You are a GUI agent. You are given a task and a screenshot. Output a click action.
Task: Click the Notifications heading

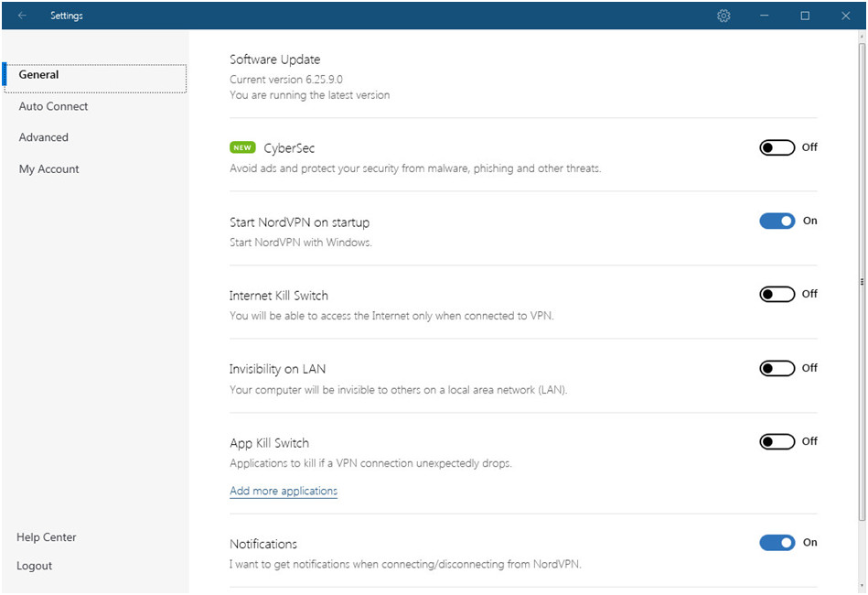click(263, 544)
